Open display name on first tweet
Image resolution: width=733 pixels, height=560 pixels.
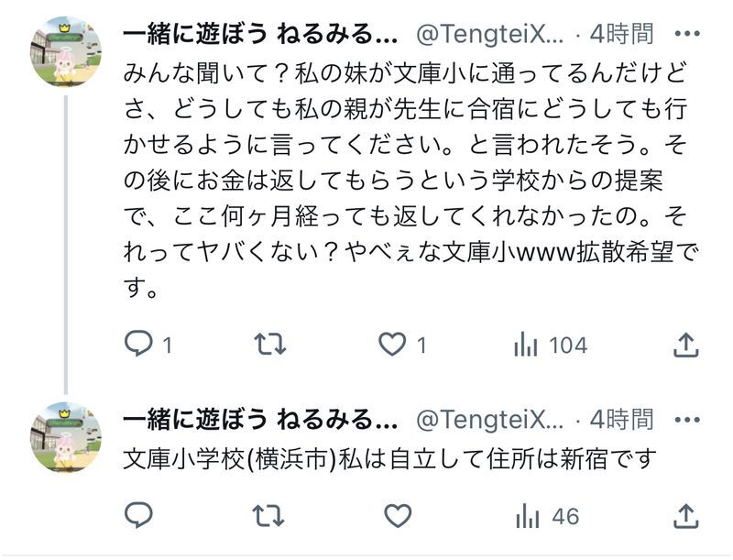260,34
